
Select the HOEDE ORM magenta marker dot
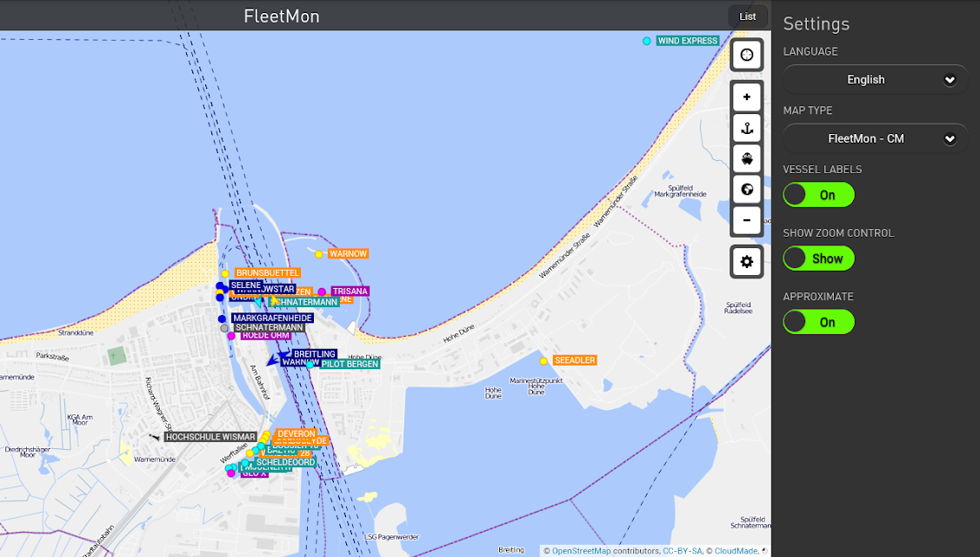[x=231, y=336]
